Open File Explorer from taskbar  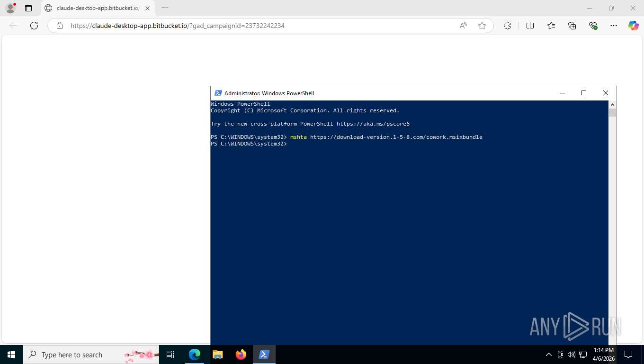tap(217, 355)
